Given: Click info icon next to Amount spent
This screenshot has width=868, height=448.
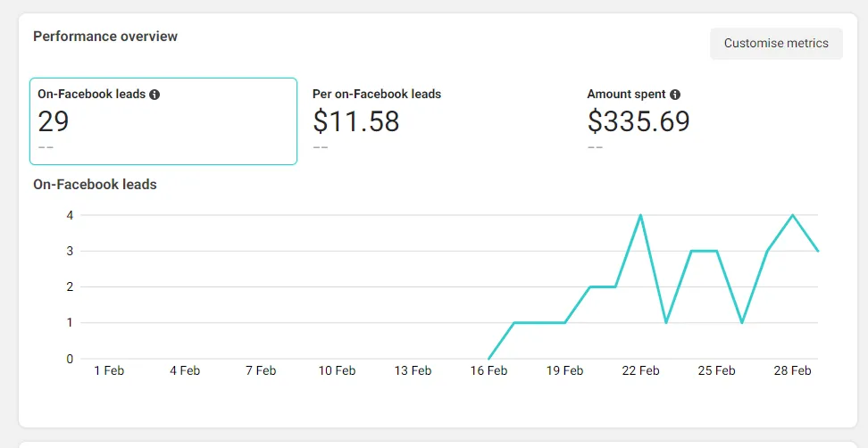Looking at the screenshot, I should (675, 95).
